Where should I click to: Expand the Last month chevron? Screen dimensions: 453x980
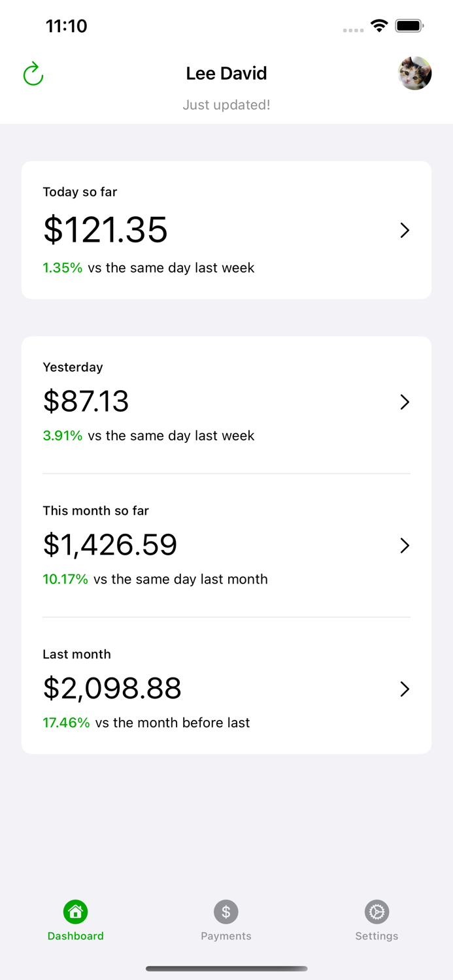point(405,689)
